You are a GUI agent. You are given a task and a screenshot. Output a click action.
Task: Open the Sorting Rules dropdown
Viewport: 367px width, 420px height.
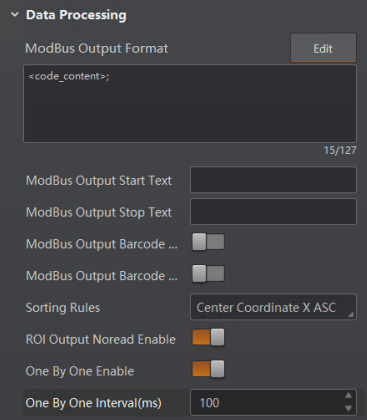point(273,307)
